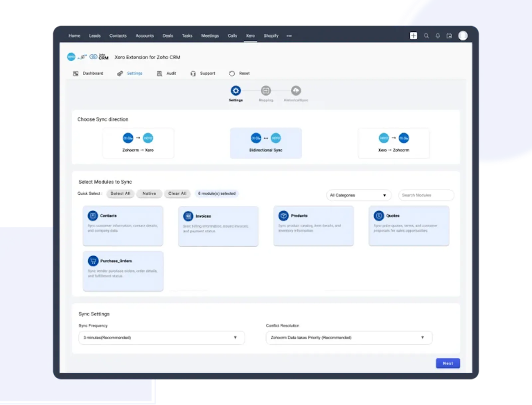Viewport: 532px width, 405px height.
Task: Click the Quotes module icon
Action: point(379,216)
